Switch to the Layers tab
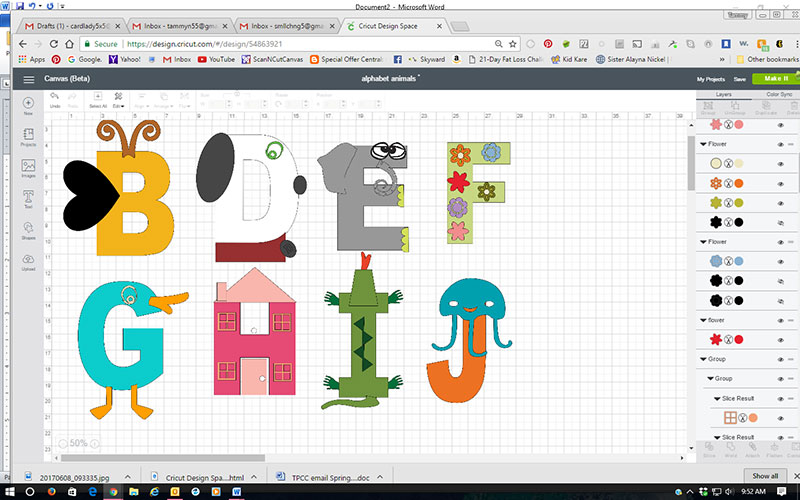The height and width of the screenshot is (500, 800). [x=723, y=94]
